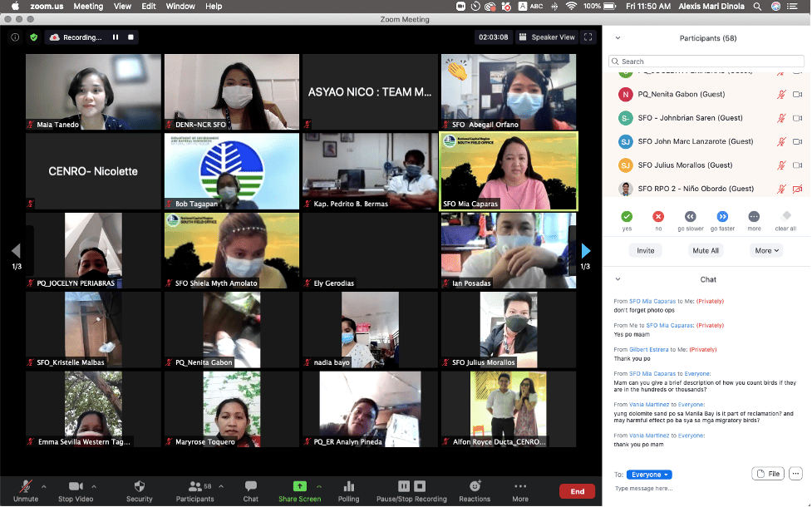This screenshot has height=507, width=812.
Task: Collapse the Chat panel chevron
Action: coord(616,279)
